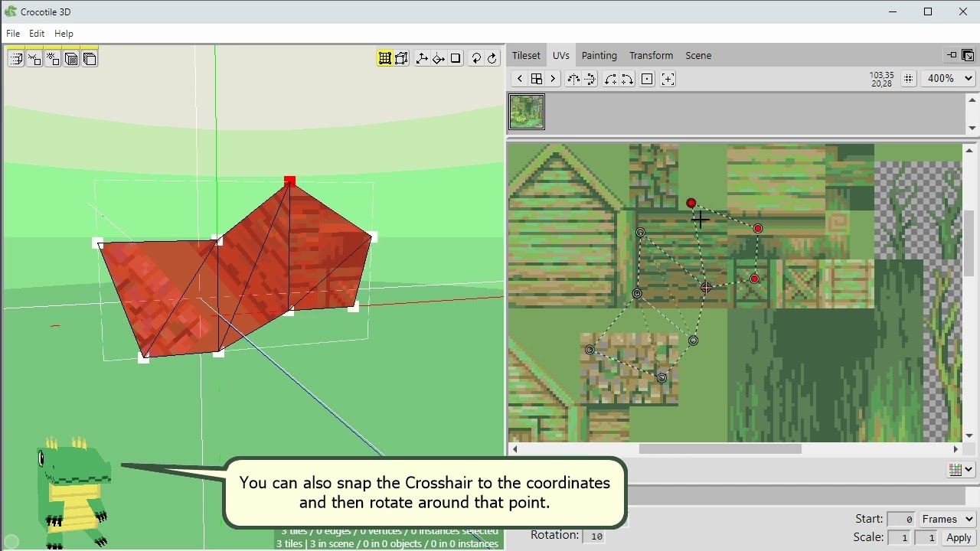The height and width of the screenshot is (551, 980).
Task: Open the green grid dropdown below UV view
Action: [961, 470]
